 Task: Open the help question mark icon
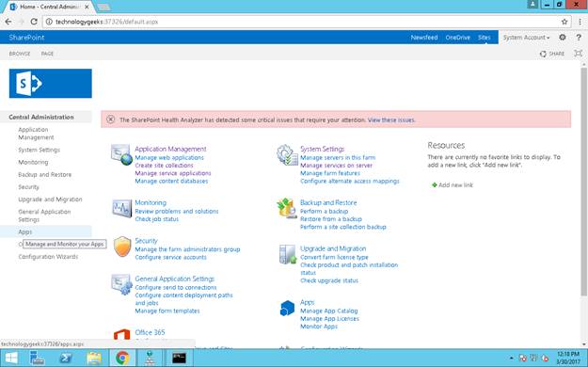(579, 37)
